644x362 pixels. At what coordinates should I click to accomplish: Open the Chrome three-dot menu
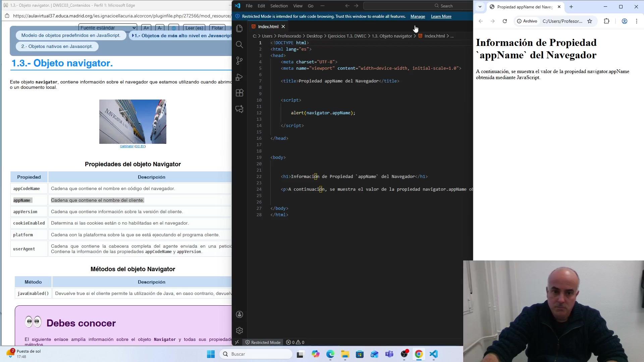tap(637, 21)
